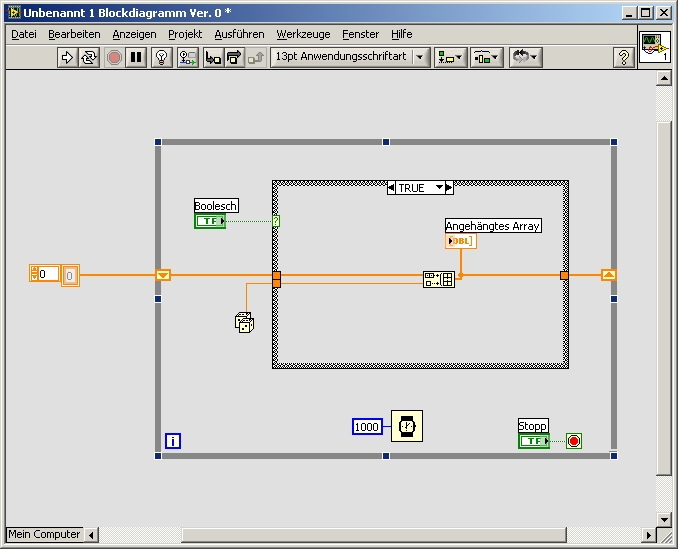Open the Ausführen menu
This screenshot has width=678, height=549.
click(240, 34)
